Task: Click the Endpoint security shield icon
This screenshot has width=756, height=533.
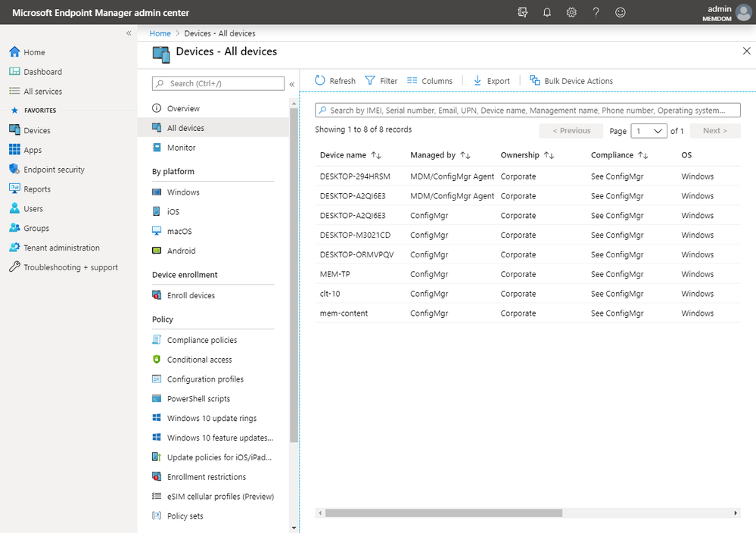Action: (x=15, y=169)
